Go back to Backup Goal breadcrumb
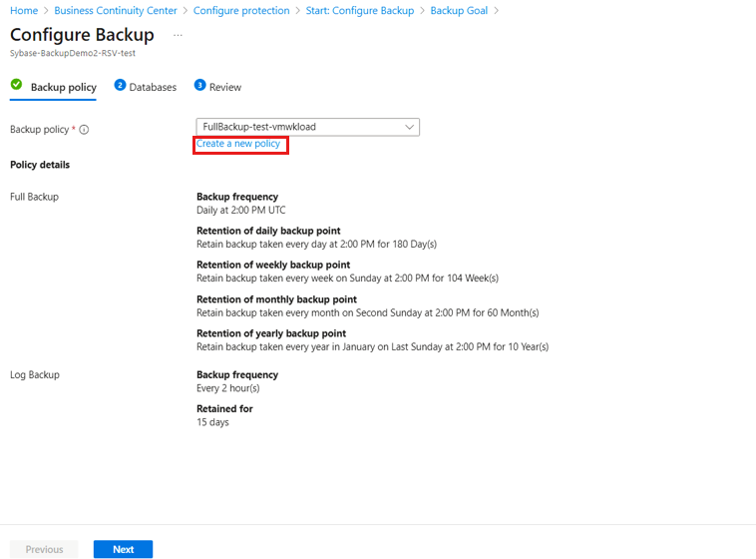The height and width of the screenshot is (559, 756). 459,11
